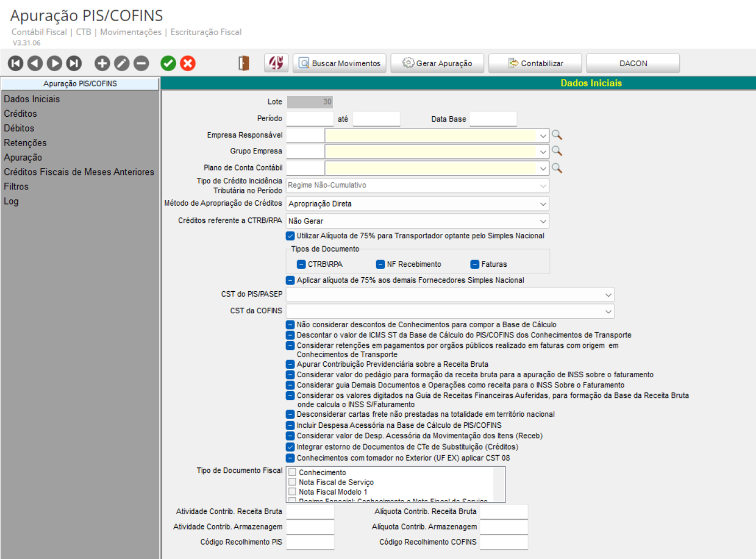The width and height of the screenshot is (756, 559).
Task: Click the Buscar Movimentos button
Action: pos(339,63)
